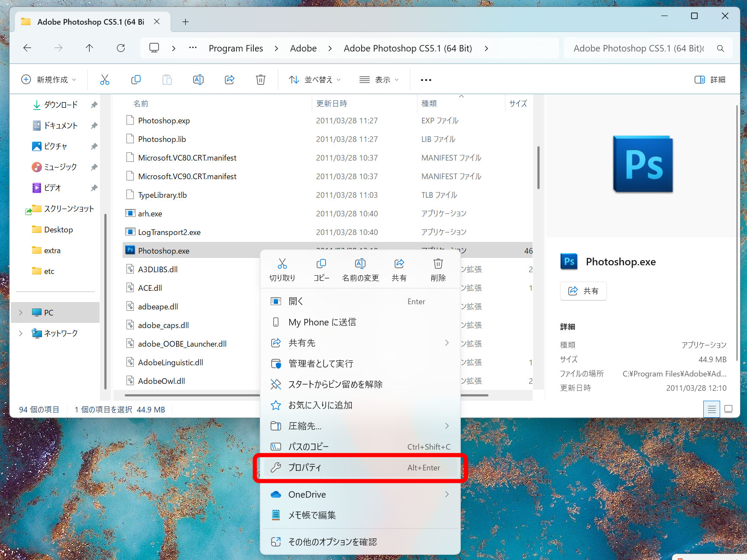Click the file list horizontal scrollbar

[307, 395]
